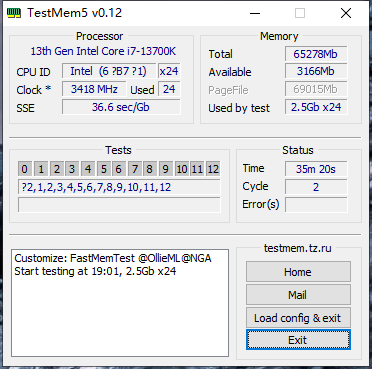Click the test sequence order field
This screenshot has height=369, width=372.
click(119, 187)
